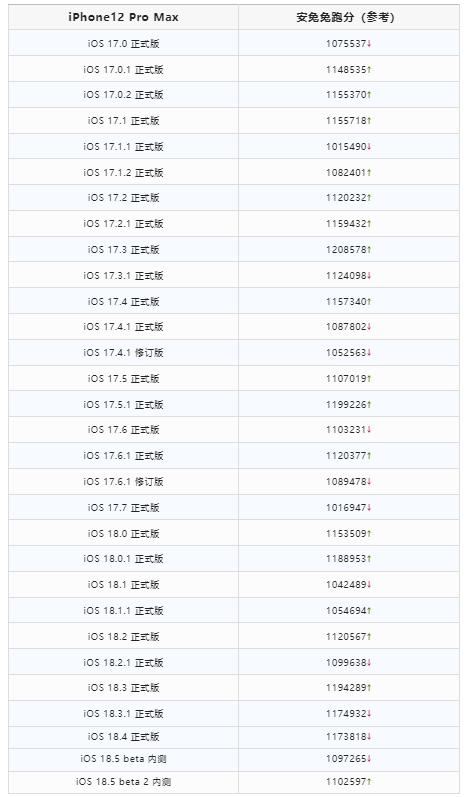Select the iOS 17.2.1 正式版 cell

pos(123,224)
